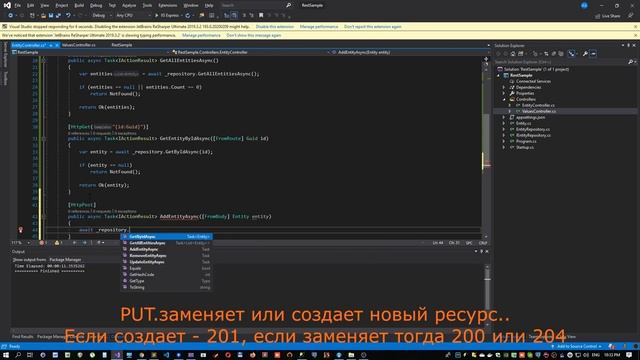Screen dimensions: 640x360
Task: Select RemoveEntityAsync in IntelliSense list
Action: [x=167, y=256]
